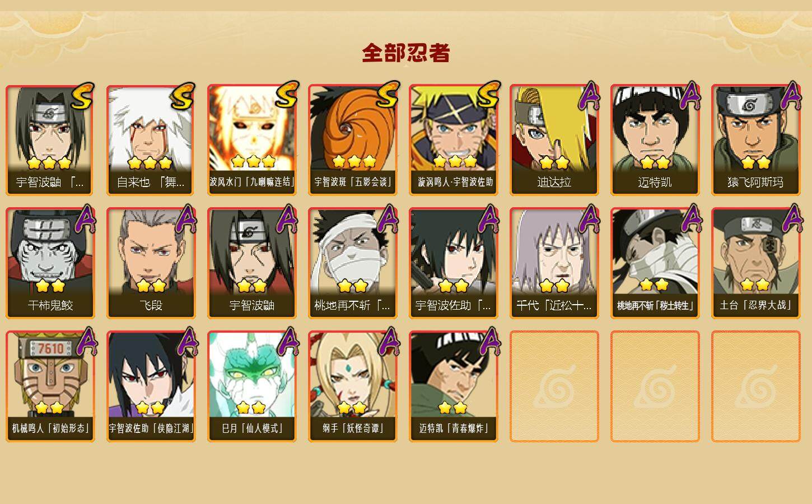
Task: Click the S rank badge on 自来也 card
Action: (x=183, y=96)
